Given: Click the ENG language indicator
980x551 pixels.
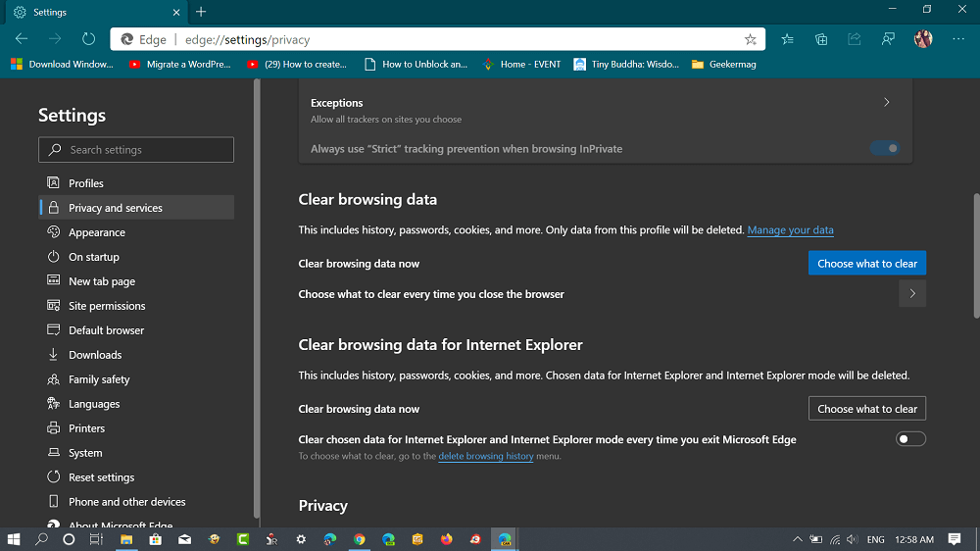Looking at the screenshot, I should pos(875,539).
